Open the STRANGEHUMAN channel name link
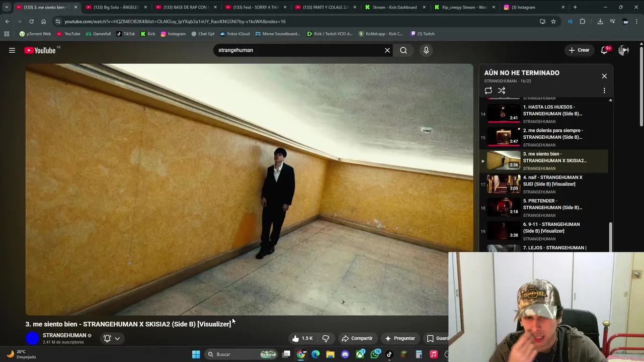 [64, 335]
